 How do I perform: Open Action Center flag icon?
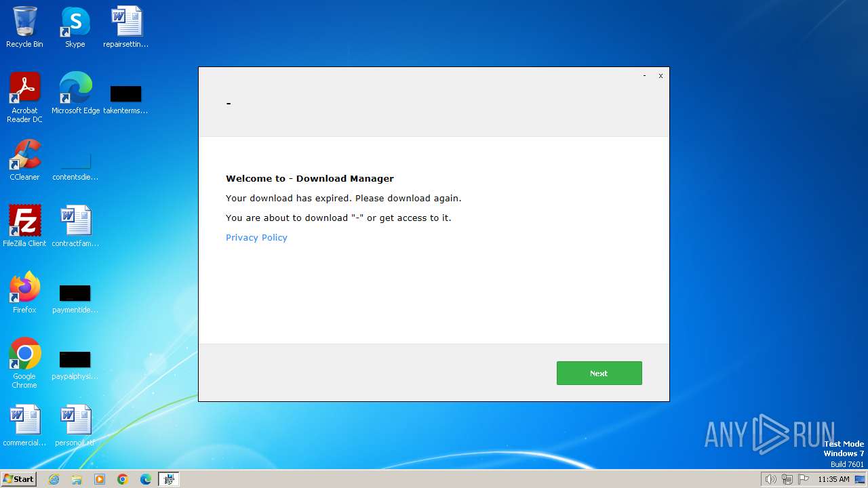[x=804, y=479]
